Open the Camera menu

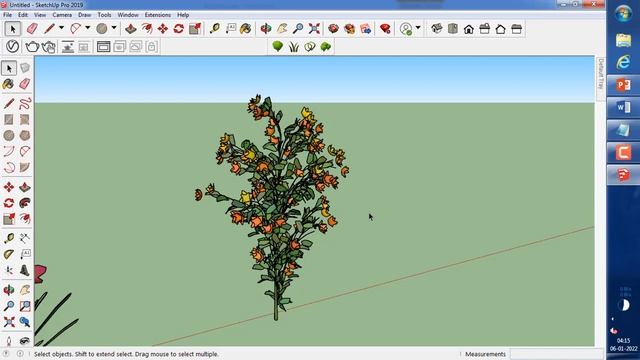(x=62, y=15)
